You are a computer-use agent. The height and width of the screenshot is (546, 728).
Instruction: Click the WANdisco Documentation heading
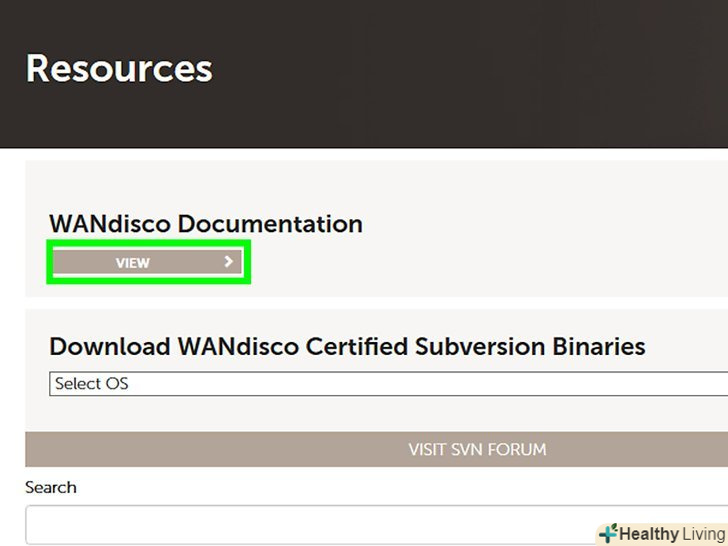(x=206, y=224)
